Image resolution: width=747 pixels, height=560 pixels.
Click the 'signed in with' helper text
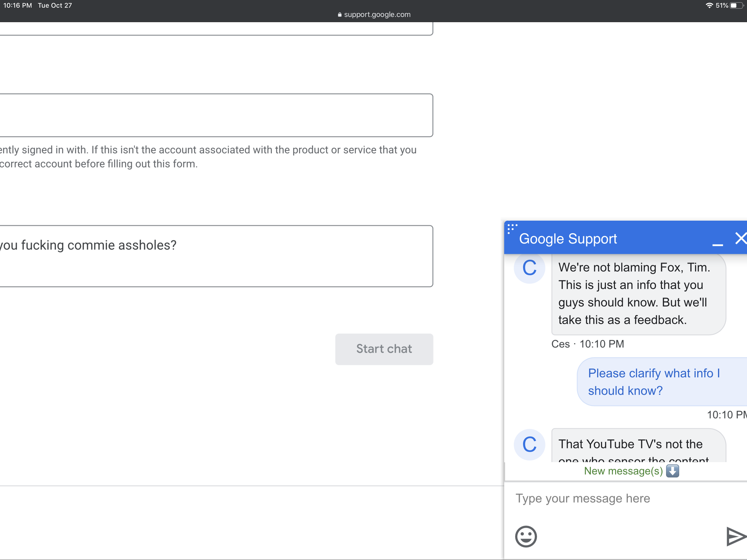pyautogui.click(x=208, y=157)
